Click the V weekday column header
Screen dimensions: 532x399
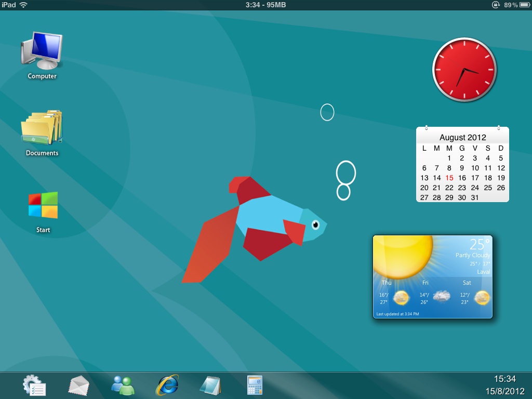pyautogui.click(x=475, y=148)
